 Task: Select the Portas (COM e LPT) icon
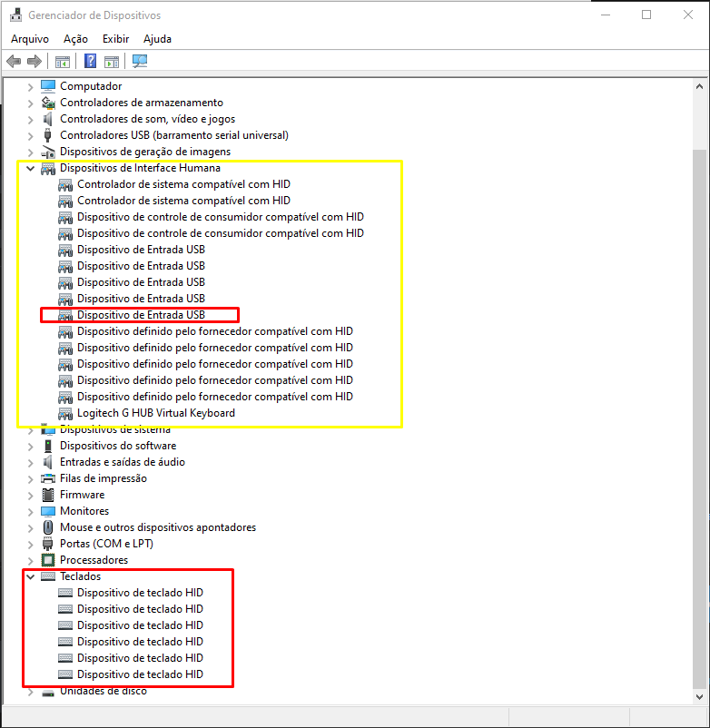(48, 544)
